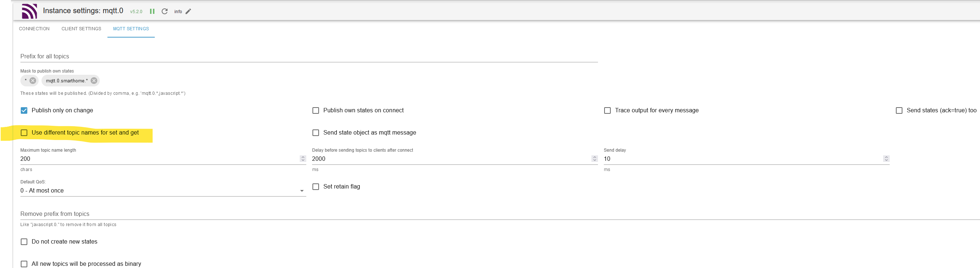This screenshot has width=980, height=268.
Task: Click the pencil edit icon beside info
Action: point(188,11)
